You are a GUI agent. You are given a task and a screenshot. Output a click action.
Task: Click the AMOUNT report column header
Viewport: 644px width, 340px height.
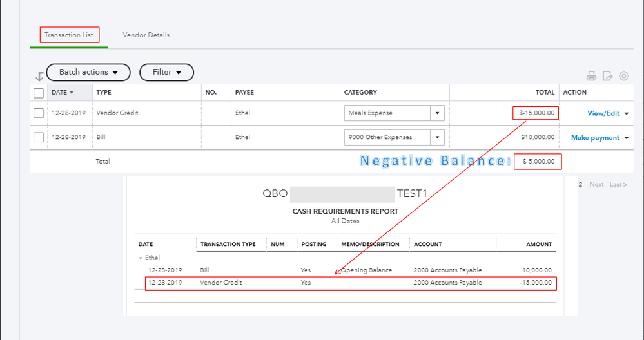pyautogui.click(x=539, y=244)
